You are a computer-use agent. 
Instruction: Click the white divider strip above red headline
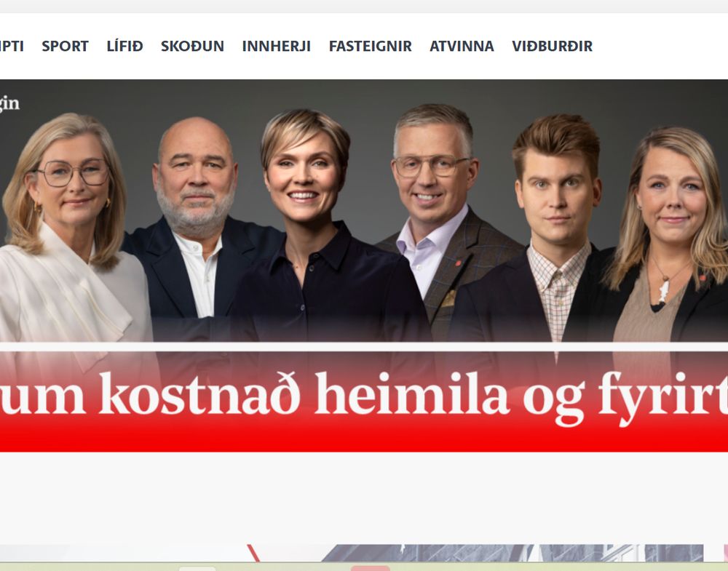364,346
